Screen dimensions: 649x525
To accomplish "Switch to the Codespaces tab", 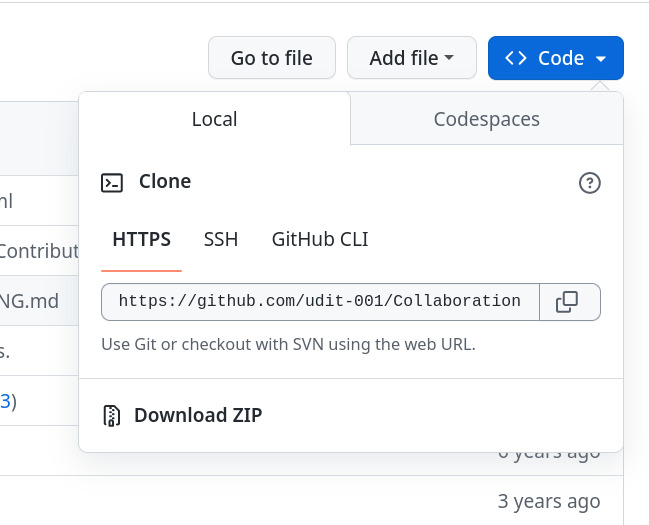I will pos(487,119).
